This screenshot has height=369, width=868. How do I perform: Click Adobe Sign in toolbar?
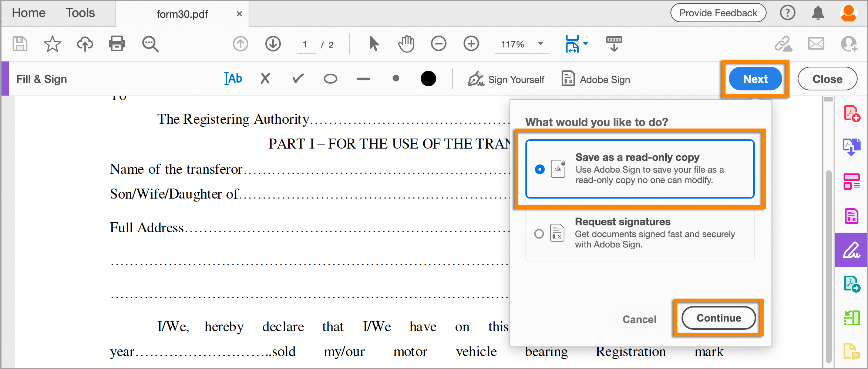pos(596,79)
